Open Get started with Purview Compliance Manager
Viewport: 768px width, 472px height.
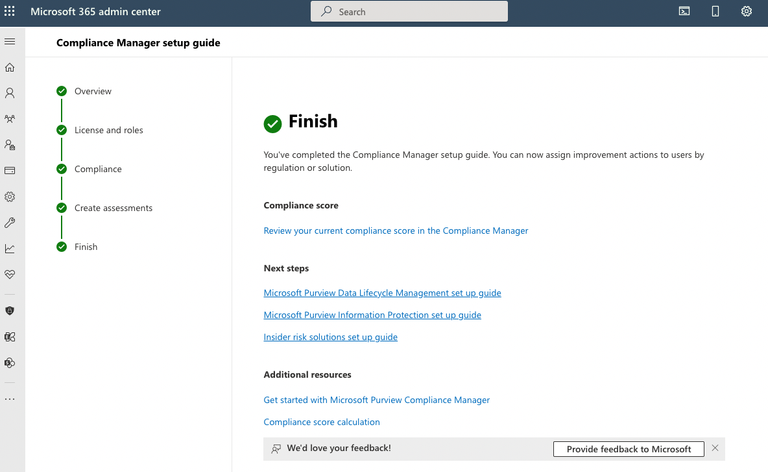[x=377, y=400]
